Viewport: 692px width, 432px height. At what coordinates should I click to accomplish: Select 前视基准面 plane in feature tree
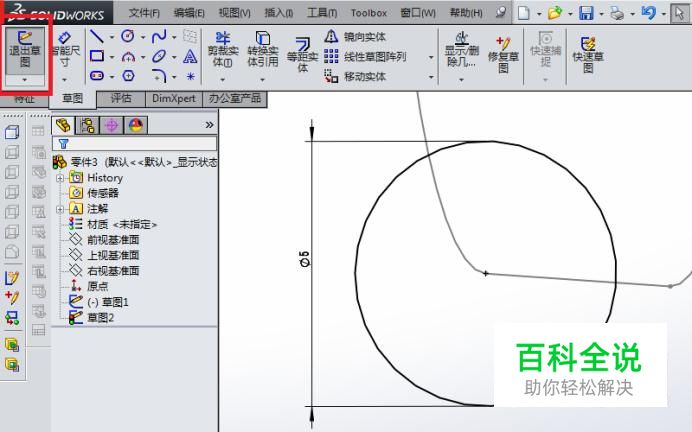112,240
